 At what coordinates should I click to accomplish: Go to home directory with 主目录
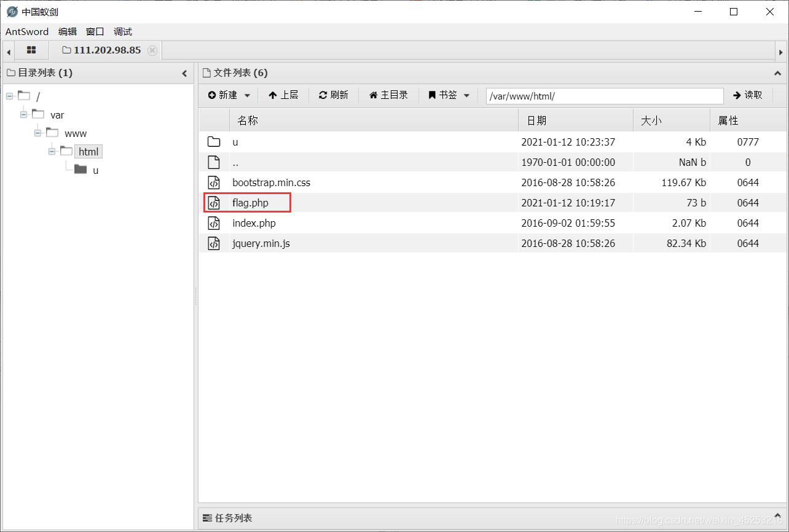tap(389, 95)
